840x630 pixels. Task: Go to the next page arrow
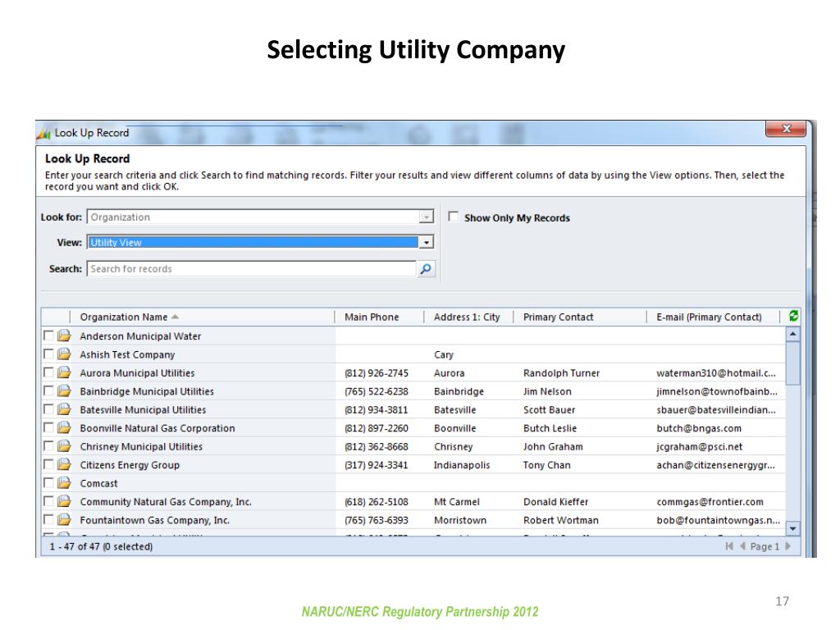tap(787, 546)
